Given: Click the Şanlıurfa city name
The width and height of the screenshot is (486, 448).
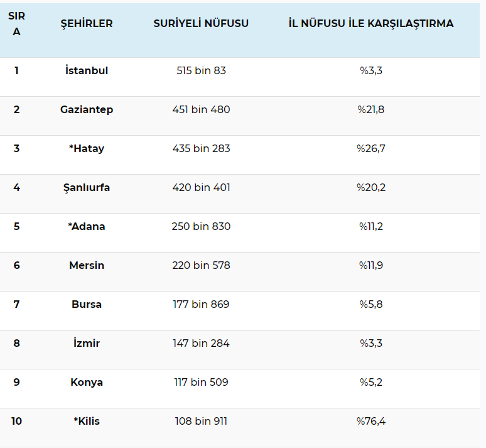Looking at the screenshot, I should [87, 187].
